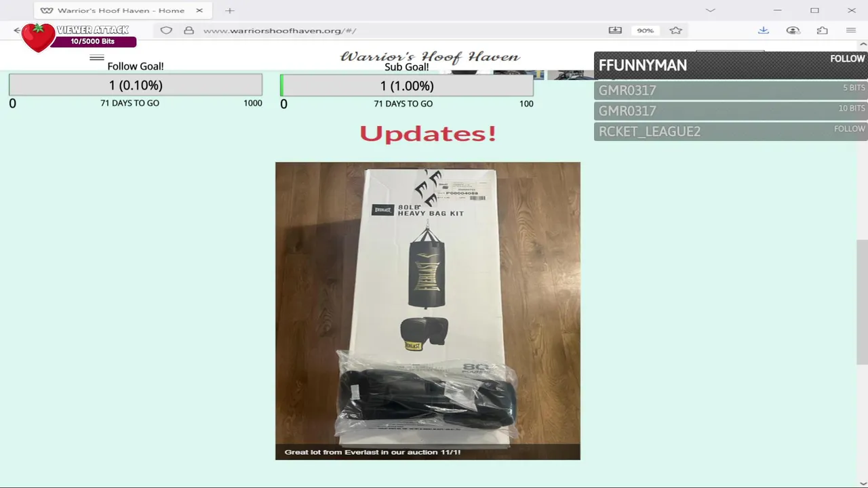Image resolution: width=868 pixels, height=488 pixels.
Task: Click the Warrior's Hoof Haven site title
Action: [430, 57]
